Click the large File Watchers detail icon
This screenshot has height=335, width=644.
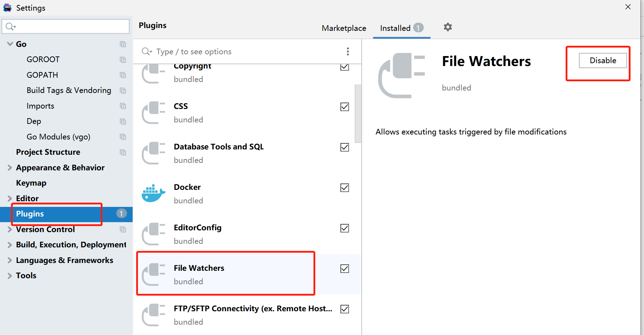[x=401, y=76]
